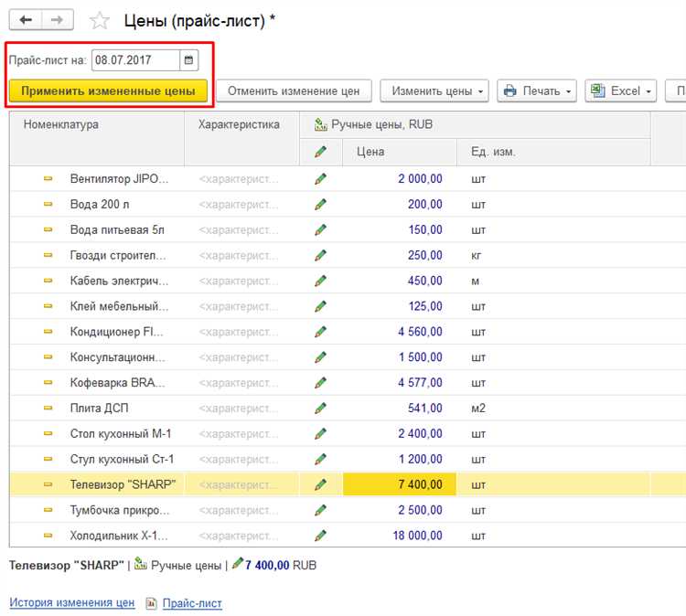The width and height of the screenshot is (686, 616).
Task: Click pencil icon in Вентилятор row
Action: coord(320,179)
